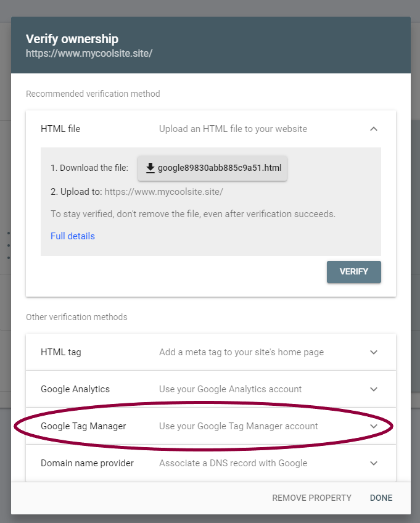This screenshot has width=420, height=523.
Task: Click 'Add a meta tag' description text
Action: [242, 352]
